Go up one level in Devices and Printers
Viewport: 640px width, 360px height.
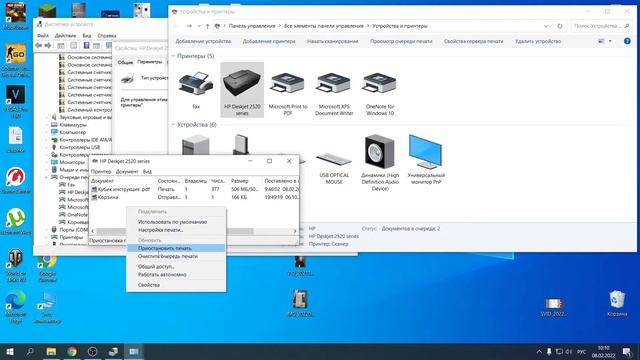(x=207, y=26)
